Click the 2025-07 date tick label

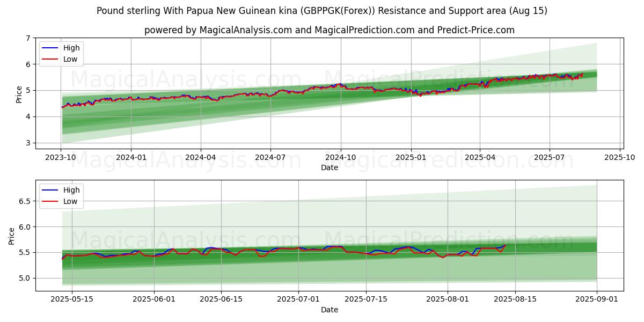click(550, 158)
